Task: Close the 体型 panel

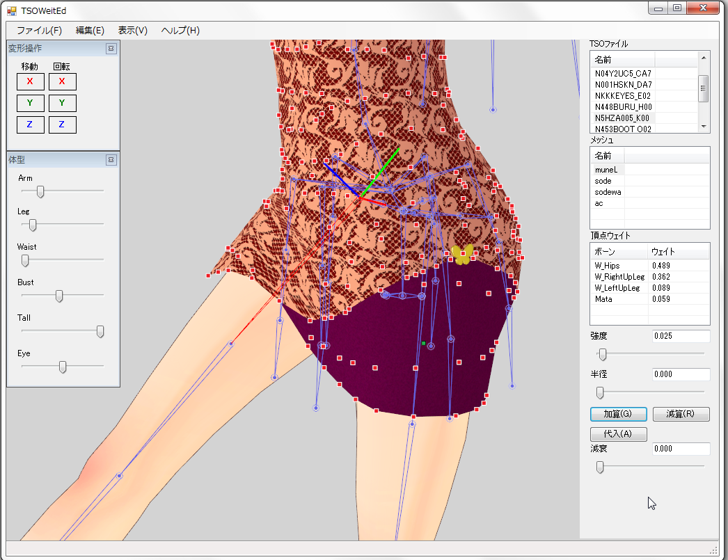Action: click(x=111, y=160)
